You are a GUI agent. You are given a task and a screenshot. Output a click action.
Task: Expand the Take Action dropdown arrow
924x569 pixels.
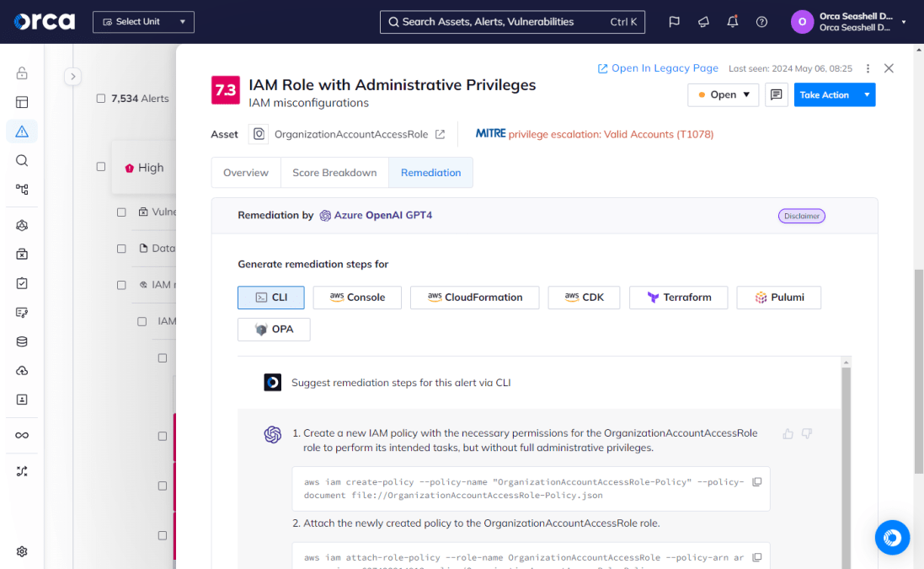click(x=867, y=95)
